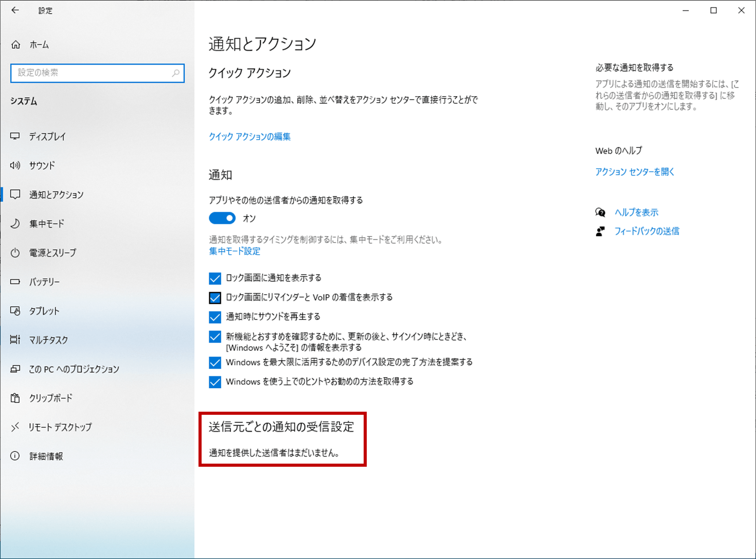Select リモート デスクトップ in sidebar
This screenshot has width=756, height=559.
[60, 427]
